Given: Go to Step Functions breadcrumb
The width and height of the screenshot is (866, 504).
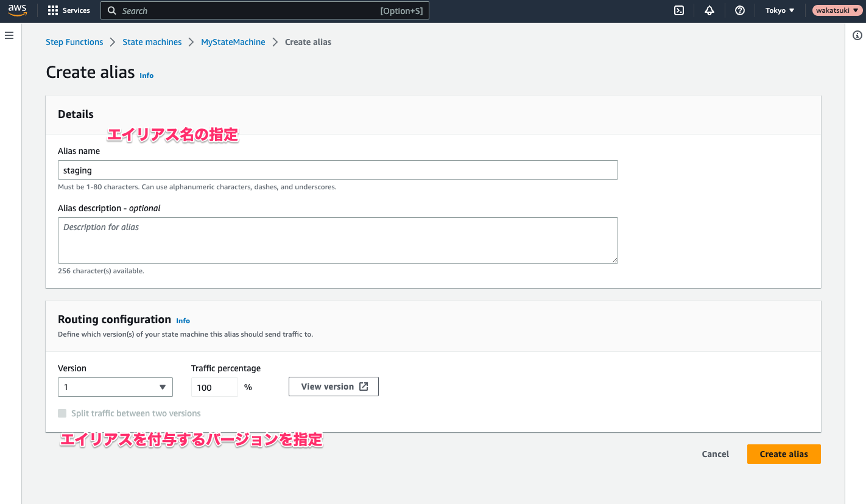Looking at the screenshot, I should pos(74,42).
